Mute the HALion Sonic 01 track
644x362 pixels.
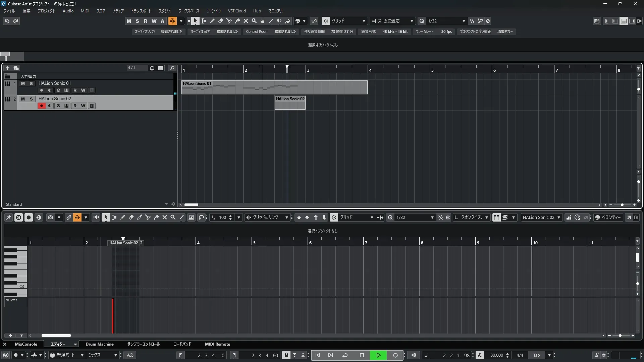[x=23, y=83]
